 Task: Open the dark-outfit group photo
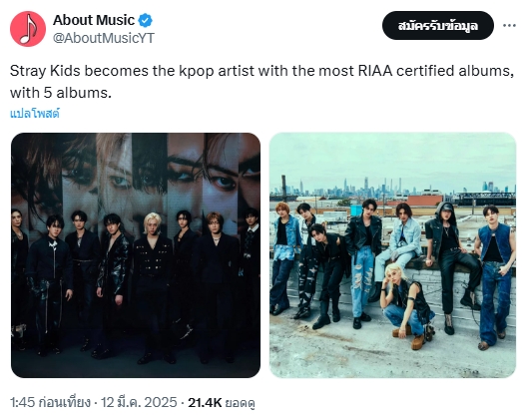click(x=136, y=255)
